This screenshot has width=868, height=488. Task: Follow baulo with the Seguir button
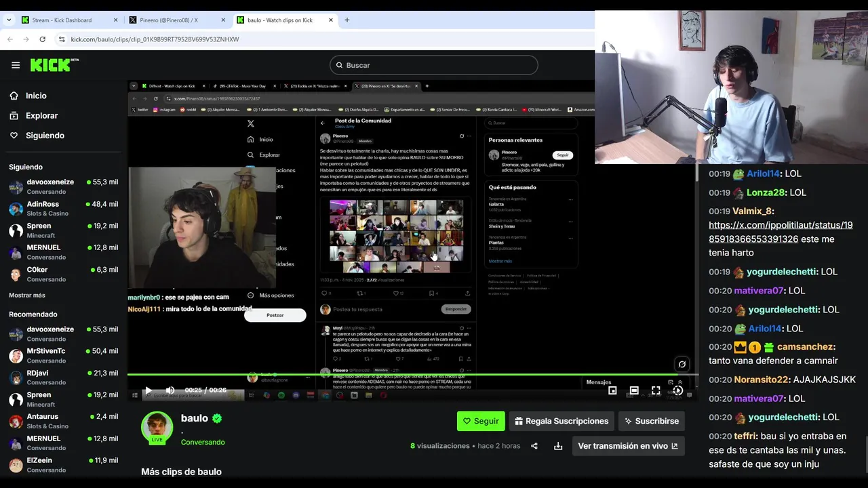point(481,421)
